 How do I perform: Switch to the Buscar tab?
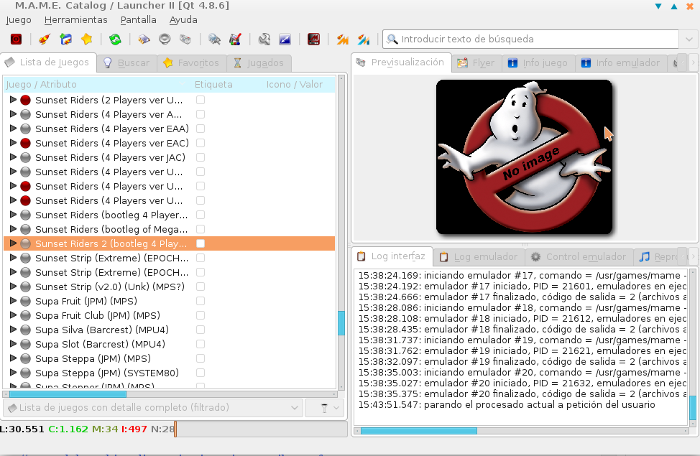127,63
